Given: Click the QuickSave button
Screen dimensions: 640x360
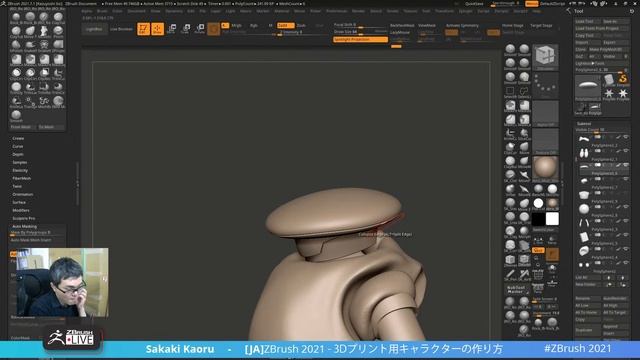Looking at the screenshot, I should [x=473, y=4].
